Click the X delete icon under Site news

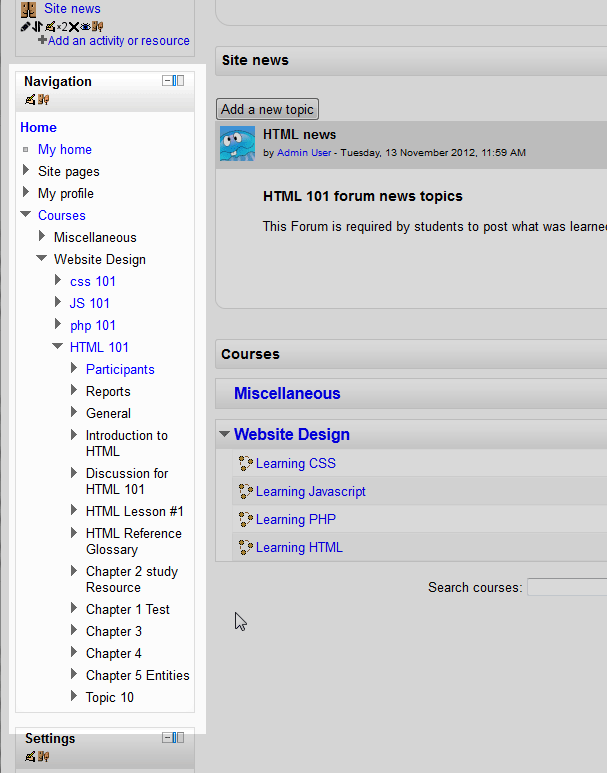tap(73, 27)
